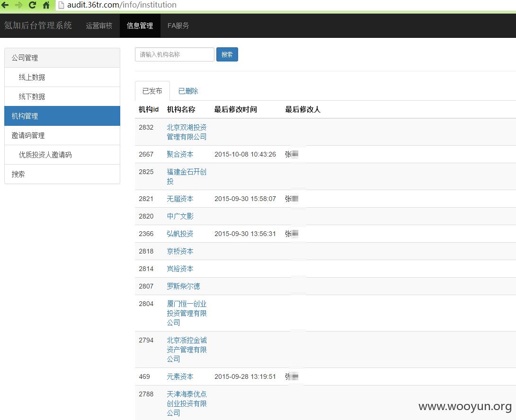The width and height of the screenshot is (516, 420).
Task: Click the 机构id column header
Action: [x=149, y=110]
